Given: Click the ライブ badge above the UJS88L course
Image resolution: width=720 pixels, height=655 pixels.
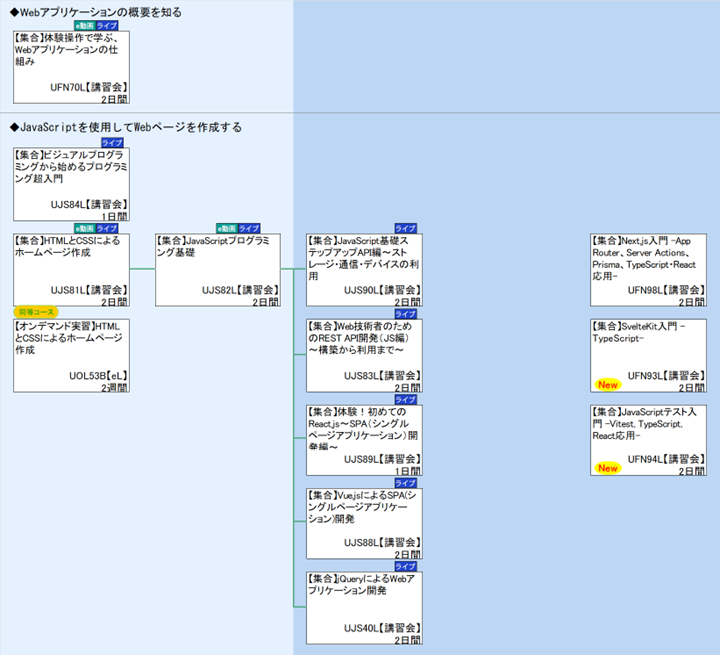Looking at the screenshot, I should pyautogui.click(x=405, y=483).
